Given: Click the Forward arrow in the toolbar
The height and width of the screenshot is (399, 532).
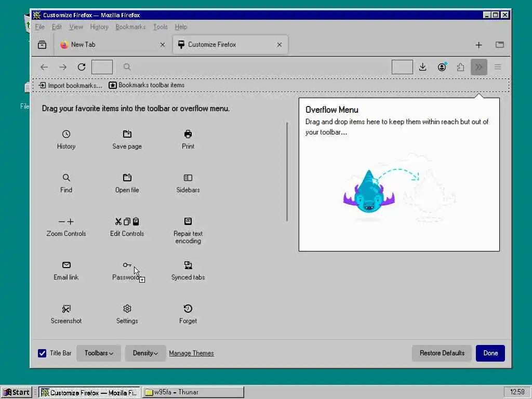Looking at the screenshot, I should tap(63, 67).
